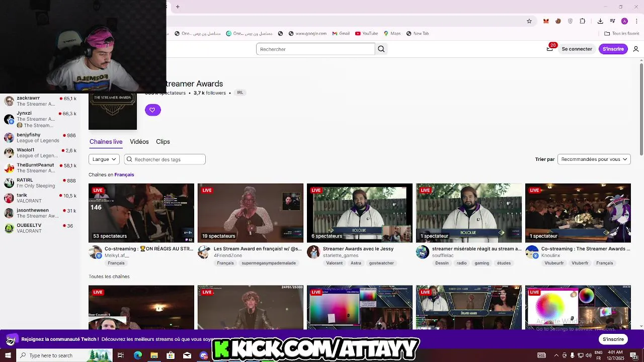
Task: Click the Français language link
Action: point(124,174)
